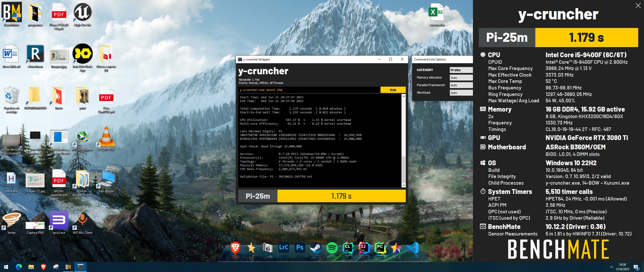Open Este equipo (This PC)

pos(106,181)
